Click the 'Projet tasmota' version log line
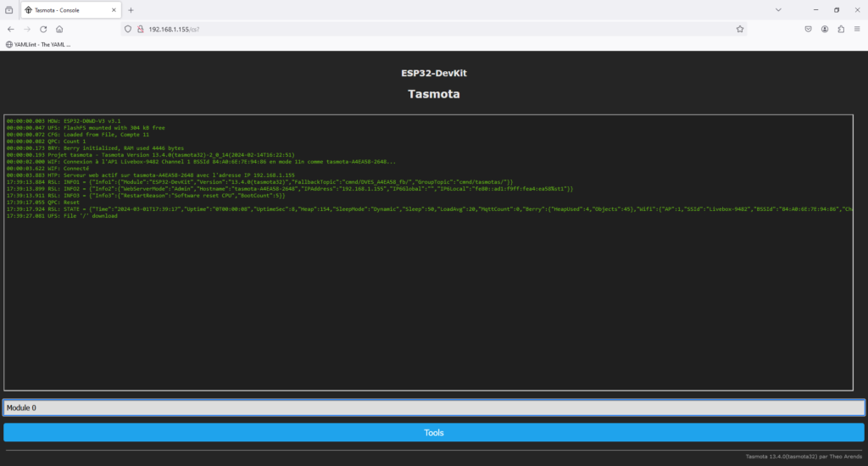The image size is (868, 466). [151, 155]
